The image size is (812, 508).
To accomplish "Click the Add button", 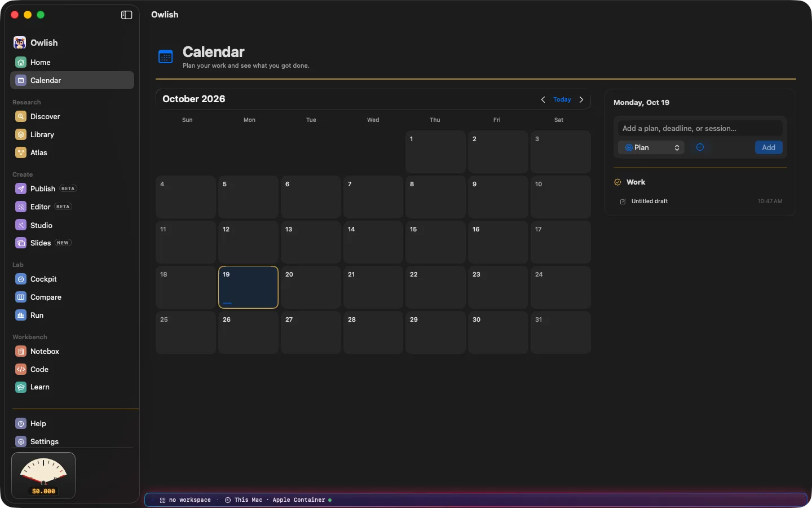I will point(769,147).
